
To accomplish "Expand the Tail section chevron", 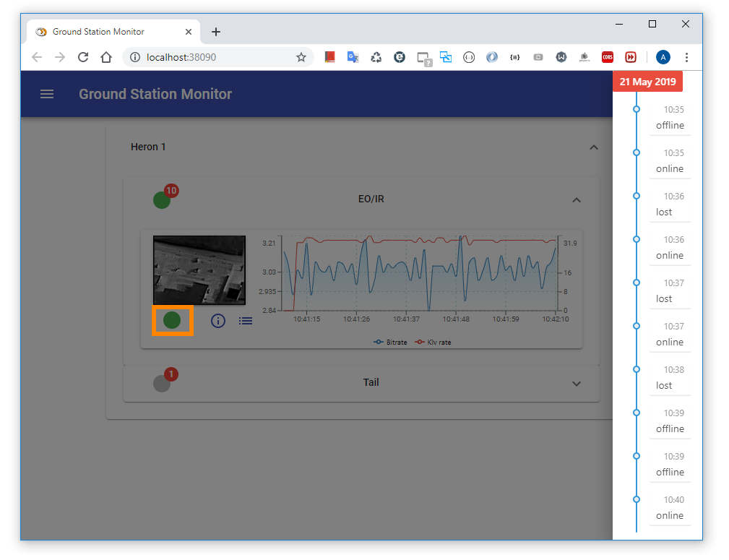I will click(576, 384).
